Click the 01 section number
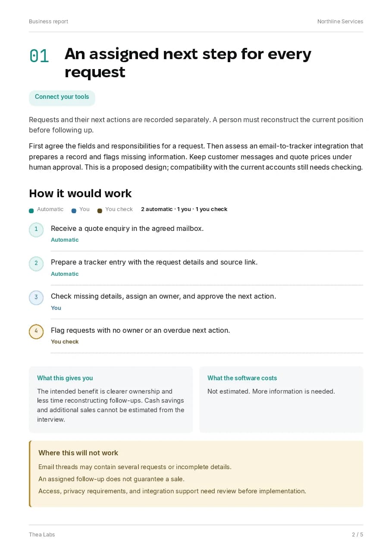This screenshot has height=555, width=392. click(x=39, y=56)
